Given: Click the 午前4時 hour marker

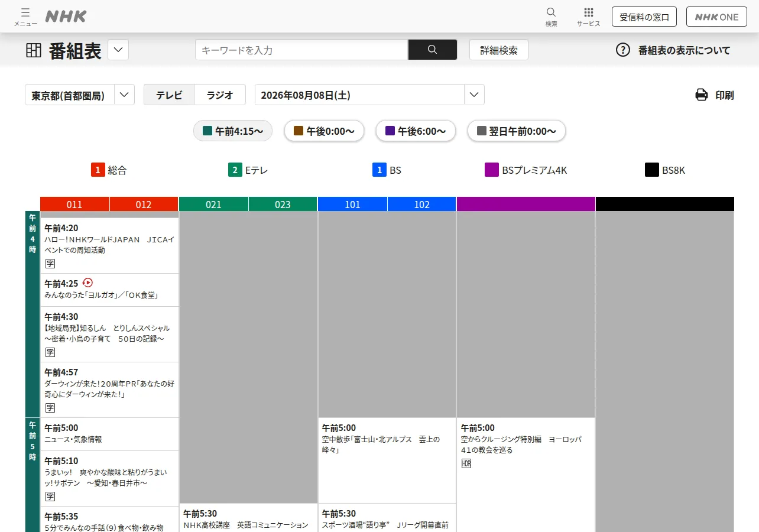Looking at the screenshot, I should (33, 314).
